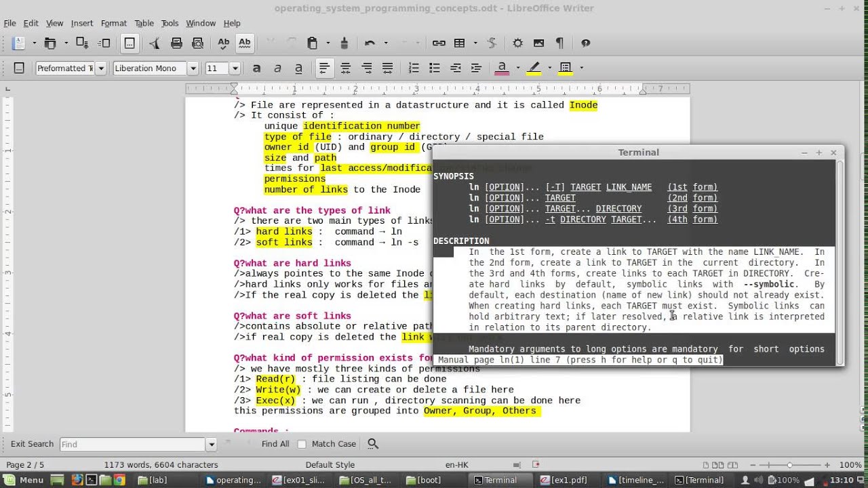The width and height of the screenshot is (868, 488).
Task: Click the Paste clipboard icon
Action: (x=312, y=43)
